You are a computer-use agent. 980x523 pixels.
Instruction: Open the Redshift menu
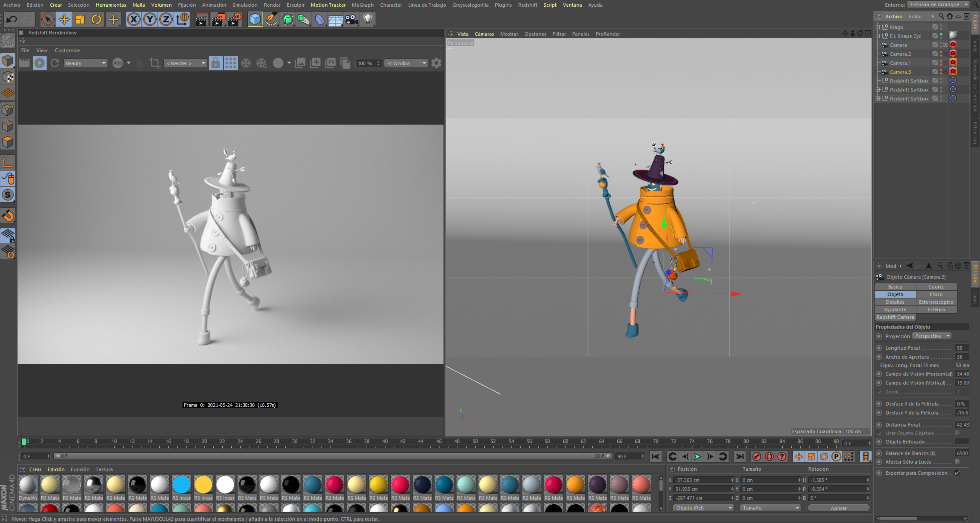(x=527, y=5)
